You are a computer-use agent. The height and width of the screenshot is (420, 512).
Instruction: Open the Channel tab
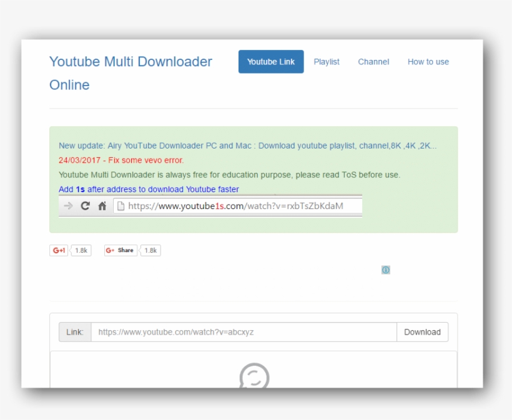click(373, 61)
